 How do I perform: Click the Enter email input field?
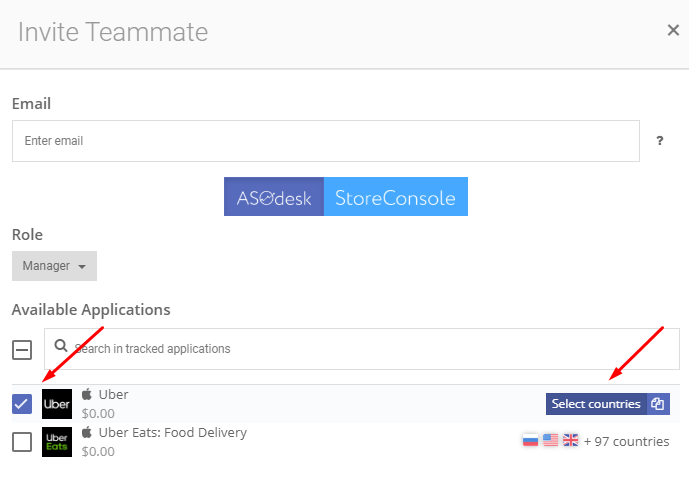(326, 141)
